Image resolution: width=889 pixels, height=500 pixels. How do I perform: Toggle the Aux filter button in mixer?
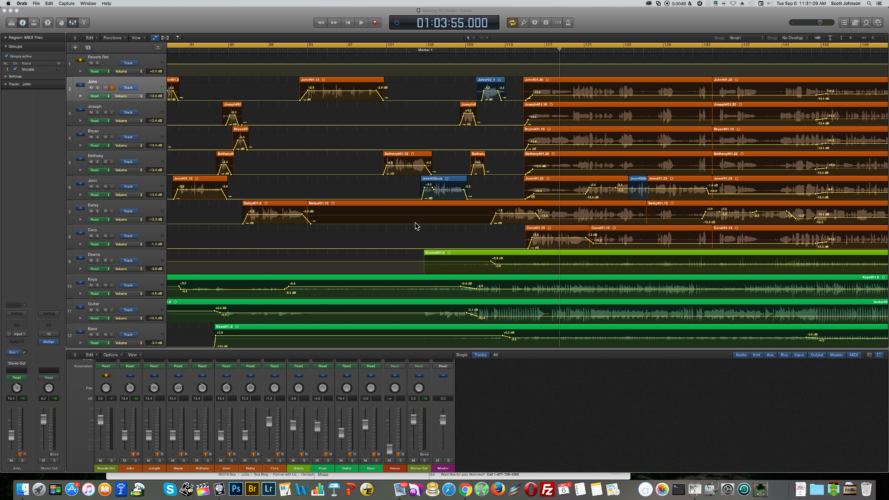[770, 355]
